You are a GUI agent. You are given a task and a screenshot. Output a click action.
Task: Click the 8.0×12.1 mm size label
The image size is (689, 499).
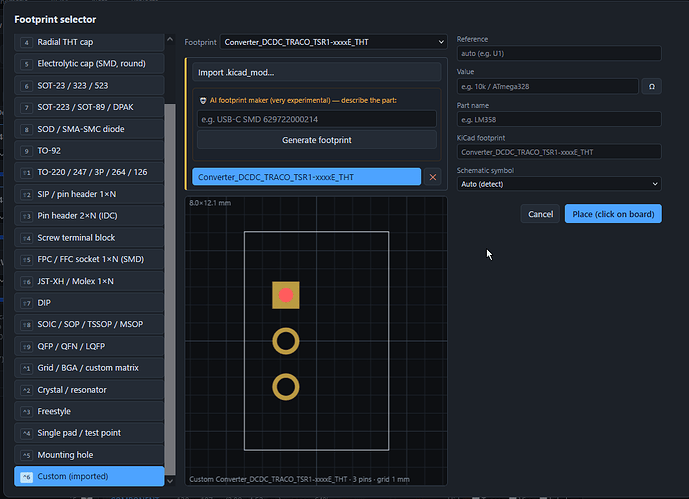[210, 203]
